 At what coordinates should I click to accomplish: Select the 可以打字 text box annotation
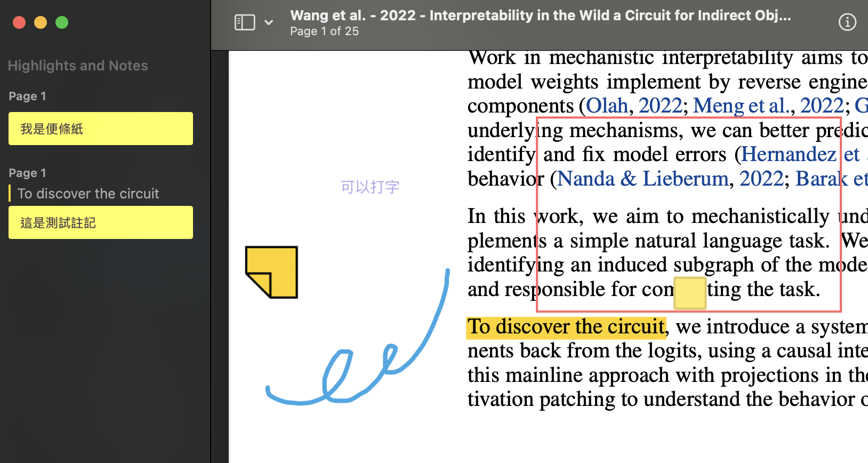370,187
